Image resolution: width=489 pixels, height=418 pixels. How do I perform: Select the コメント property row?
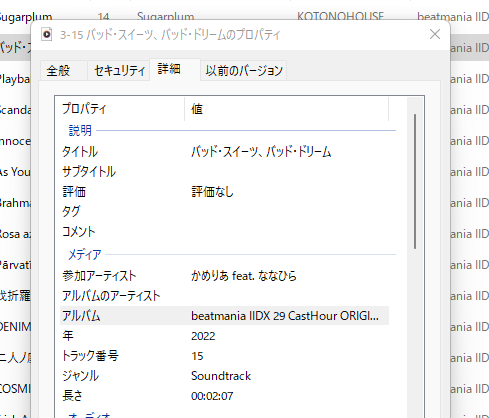point(224,231)
